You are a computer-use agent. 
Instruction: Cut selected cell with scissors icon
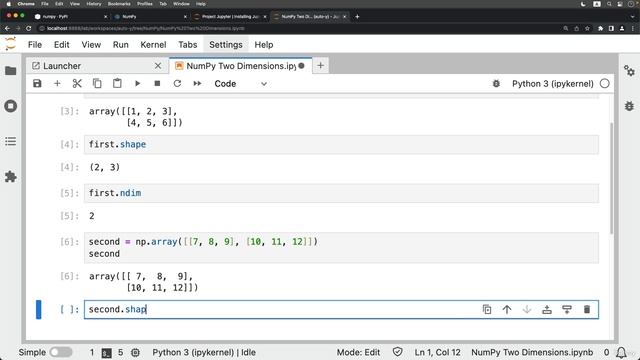tap(77, 84)
